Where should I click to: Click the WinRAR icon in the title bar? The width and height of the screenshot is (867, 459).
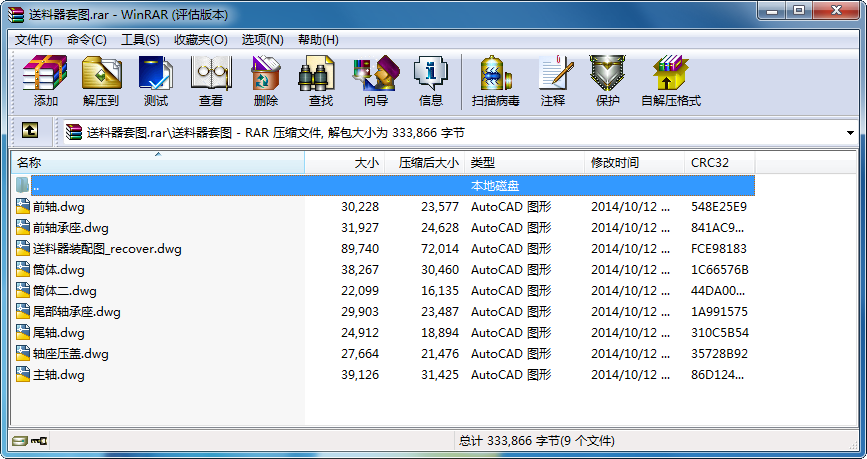(x=16, y=14)
